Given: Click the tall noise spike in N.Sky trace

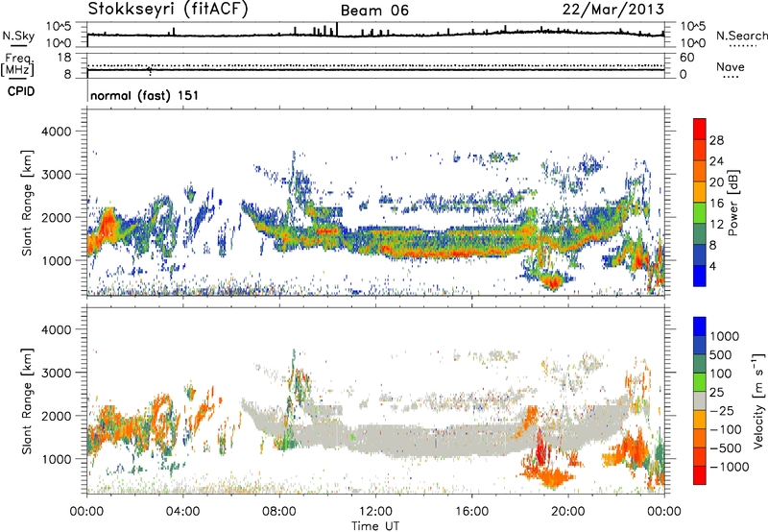Looking at the screenshot, I should pyautogui.click(x=337, y=29).
